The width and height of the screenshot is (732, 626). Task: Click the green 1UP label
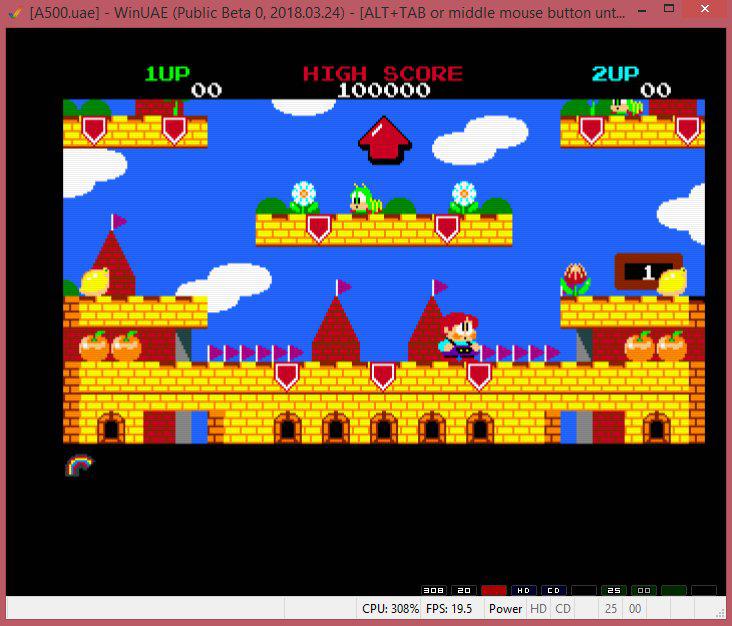167,73
